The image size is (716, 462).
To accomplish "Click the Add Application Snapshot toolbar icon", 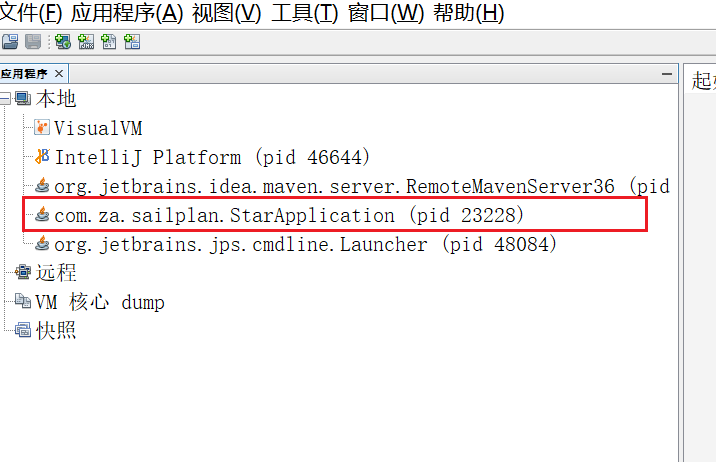I will coord(132,42).
